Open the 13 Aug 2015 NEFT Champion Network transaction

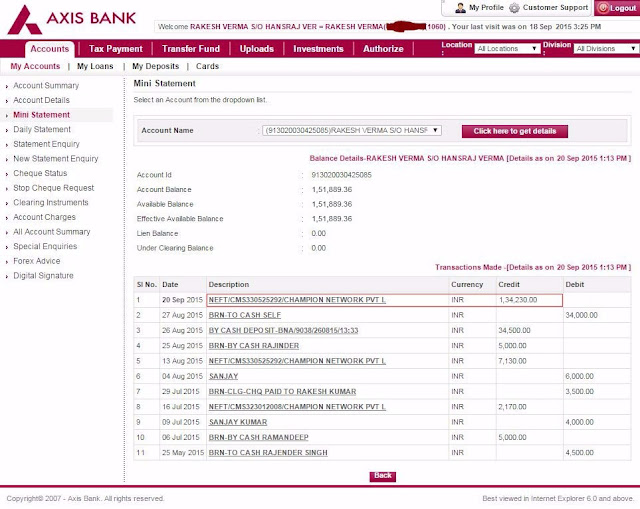click(297, 361)
